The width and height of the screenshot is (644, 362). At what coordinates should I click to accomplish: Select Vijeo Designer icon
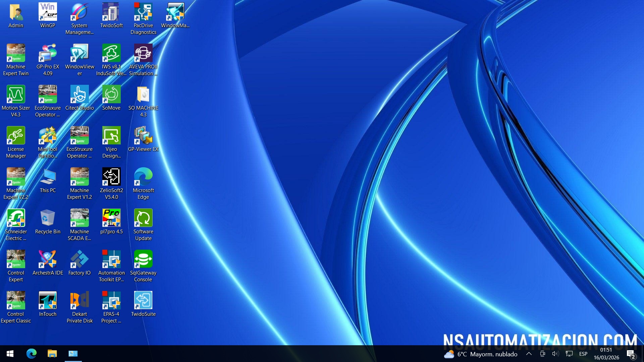[x=111, y=143]
